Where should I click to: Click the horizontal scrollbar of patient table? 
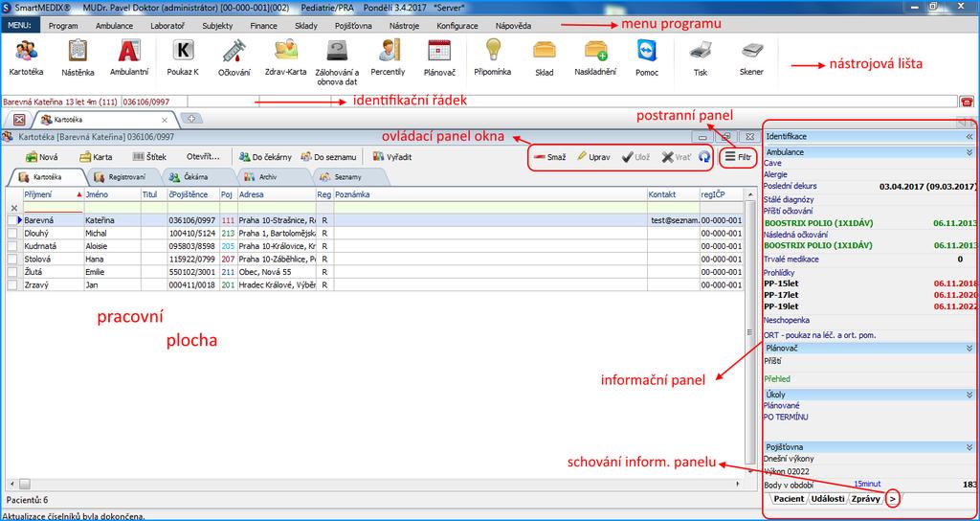[x=376, y=484]
